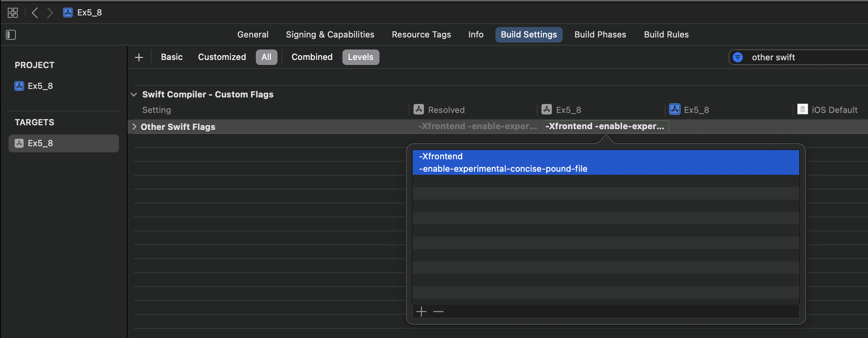The image size is (868, 338).
Task: Click Swift Compiler - Custom Flags heading
Action: click(x=208, y=94)
